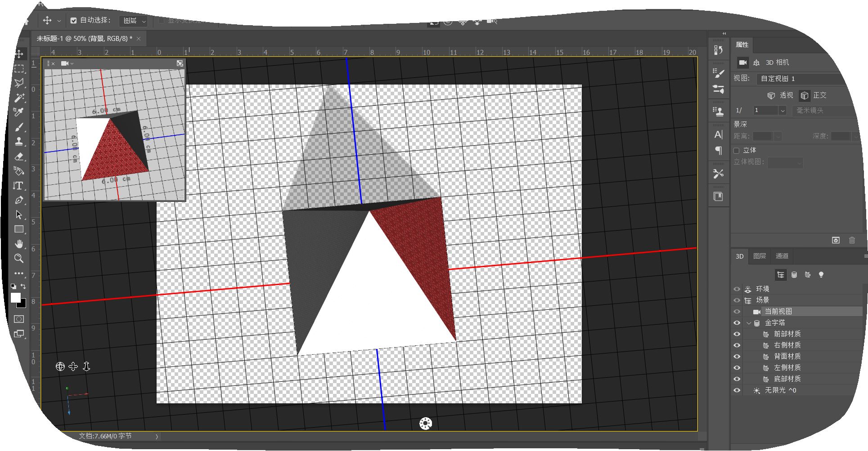Viewport: 868px width, 451px height.
Task: Hide the 背面材质 material eye
Action: pyautogui.click(x=737, y=357)
